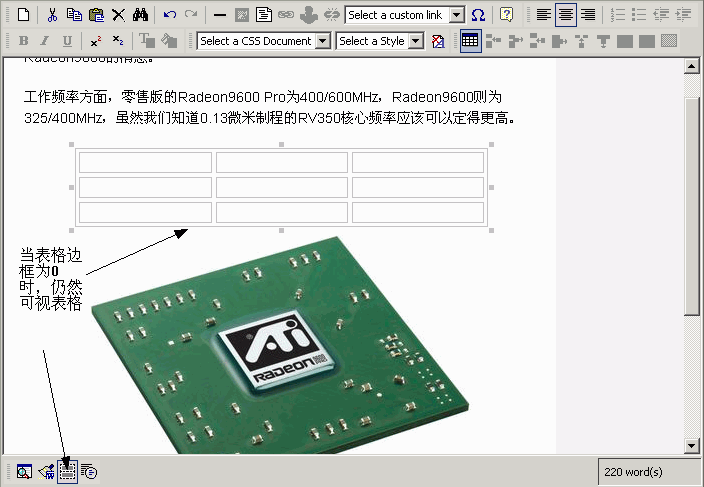Click the scrollbar up arrow
This screenshot has width=704, height=487.
point(691,67)
